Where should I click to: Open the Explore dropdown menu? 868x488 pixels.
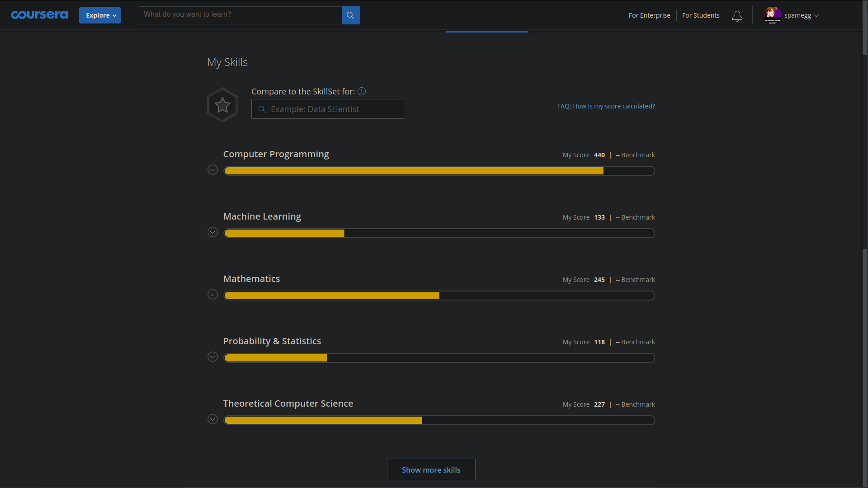coord(100,15)
